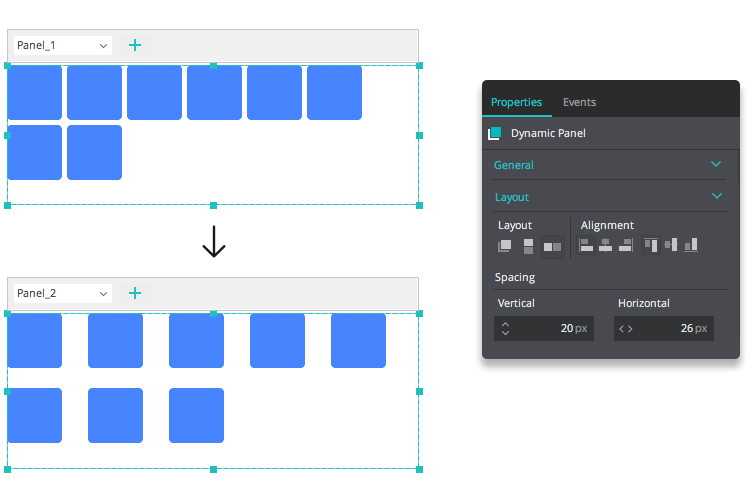Viewport: 750px width, 500px height.
Task: Increase vertical spacing with up arrow
Action: (506, 324)
